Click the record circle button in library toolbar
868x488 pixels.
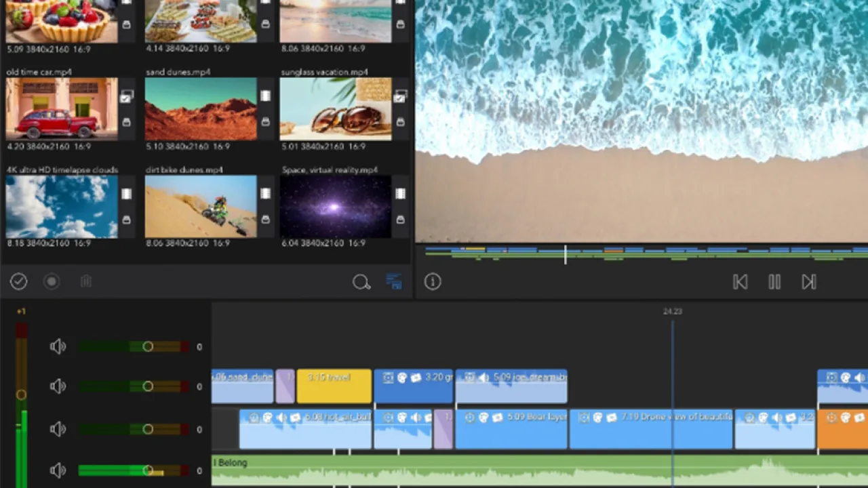[52, 281]
